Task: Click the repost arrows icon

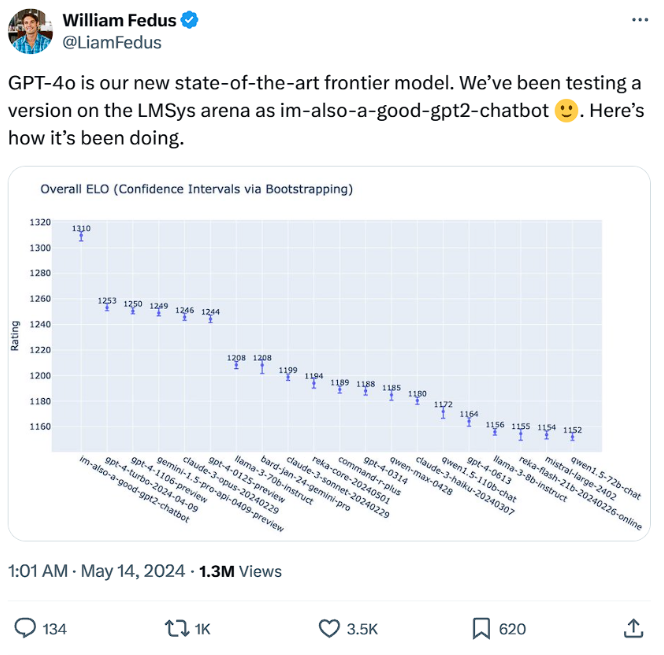Action: [x=175, y=628]
